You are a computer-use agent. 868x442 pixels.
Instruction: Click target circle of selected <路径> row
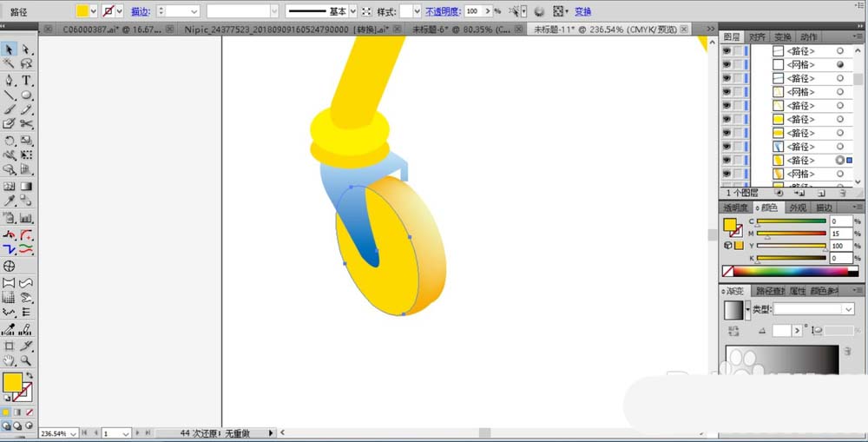pos(839,160)
